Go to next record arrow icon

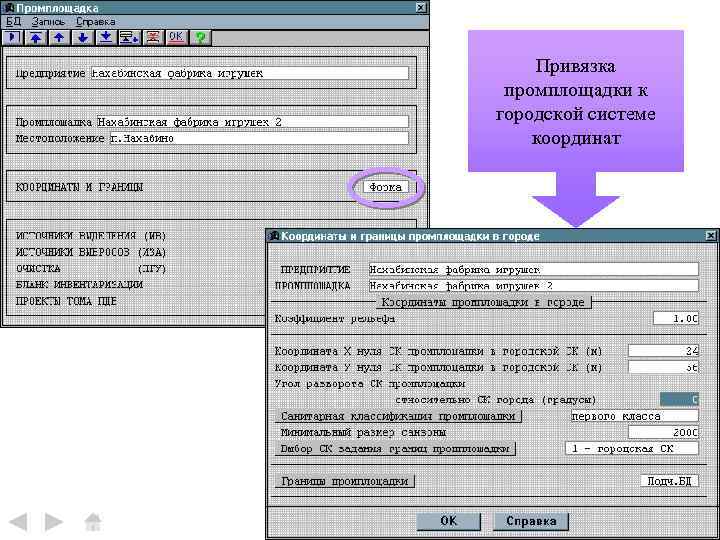coord(83,38)
